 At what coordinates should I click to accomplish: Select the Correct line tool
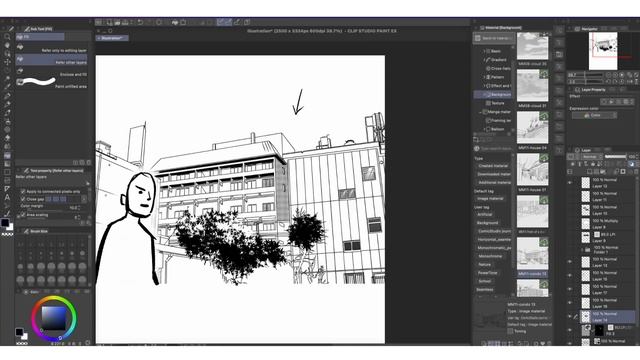[7, 213]
